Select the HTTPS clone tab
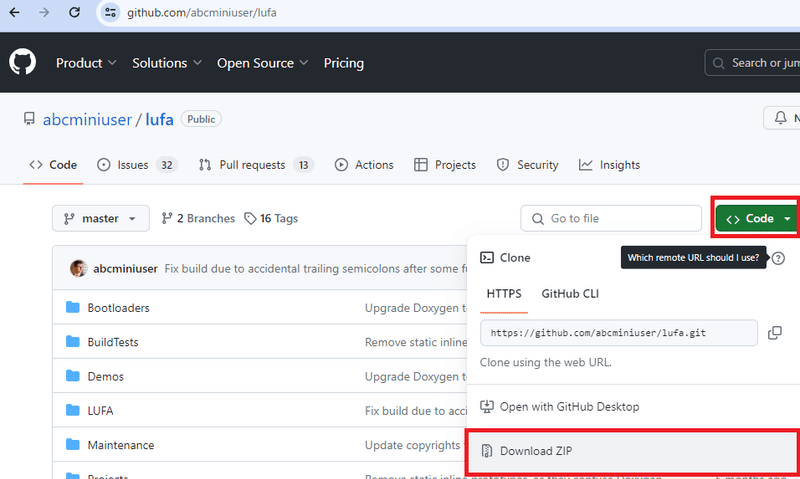This screenshot has width=800, height=479. [x=504, y=294]
